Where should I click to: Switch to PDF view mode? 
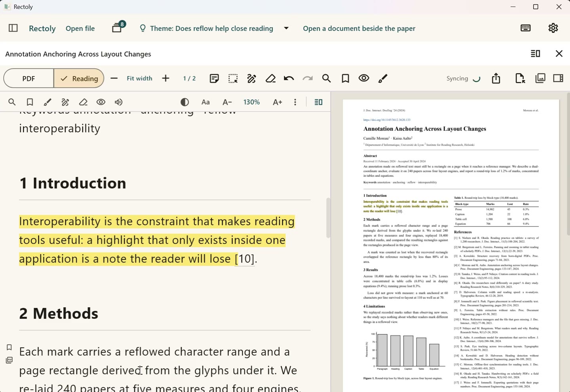click(x=28, y=78)
